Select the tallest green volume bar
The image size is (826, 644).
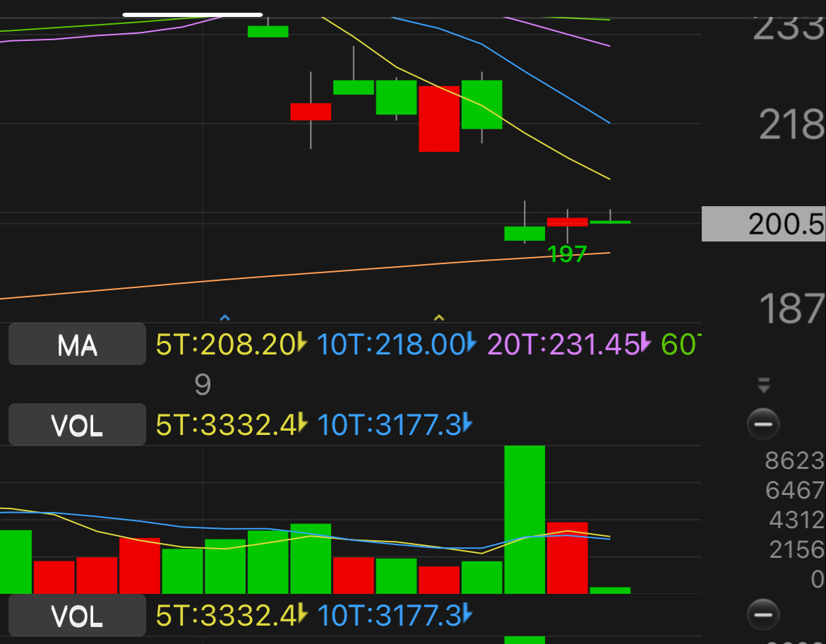525,519
